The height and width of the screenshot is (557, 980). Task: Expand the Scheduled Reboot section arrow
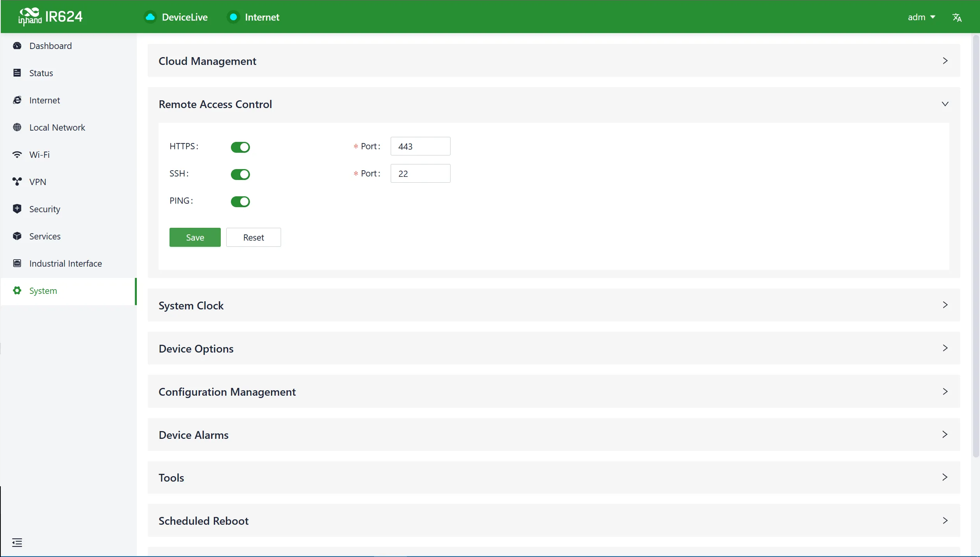pyautogui.click(x=945, y=521)
